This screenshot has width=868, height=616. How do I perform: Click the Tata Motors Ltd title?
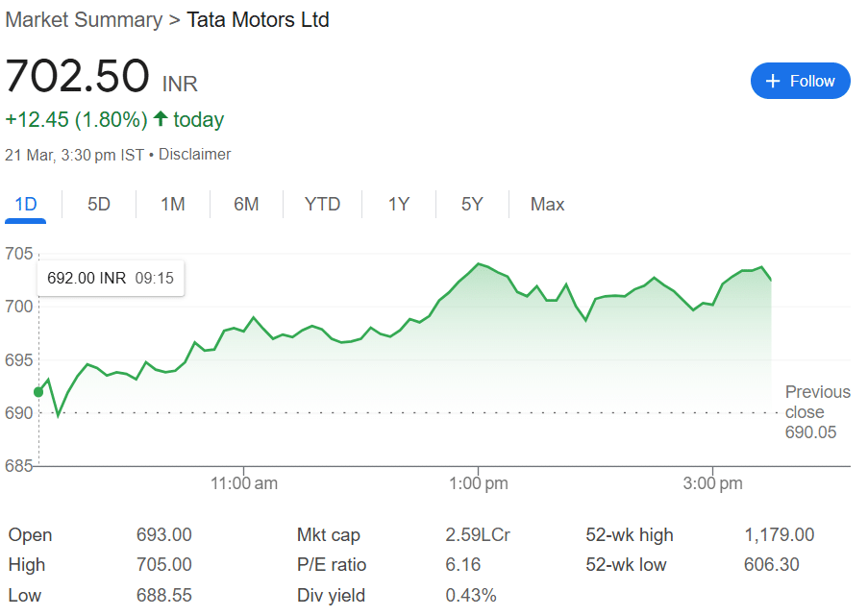pos(258,20)
